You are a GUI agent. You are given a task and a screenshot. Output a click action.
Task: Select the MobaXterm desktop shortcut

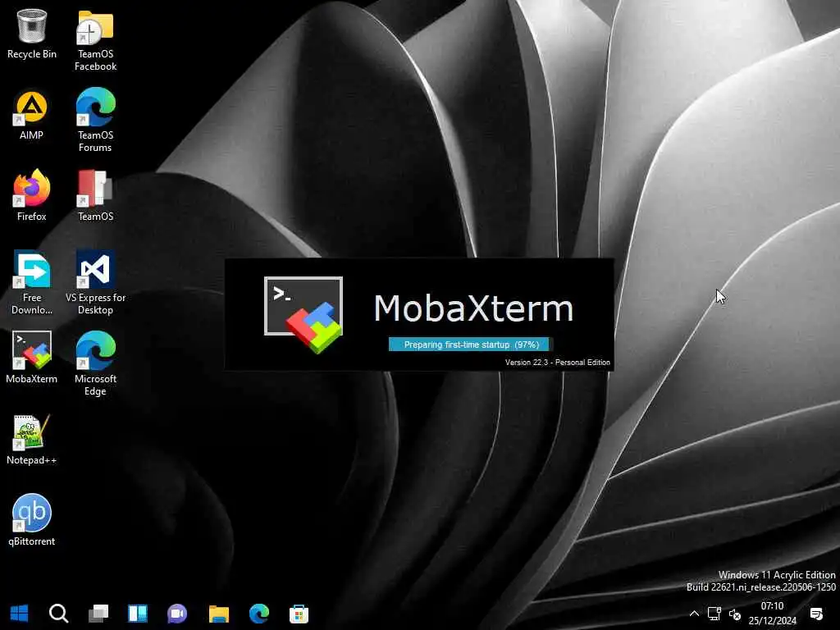pos(32,358)
